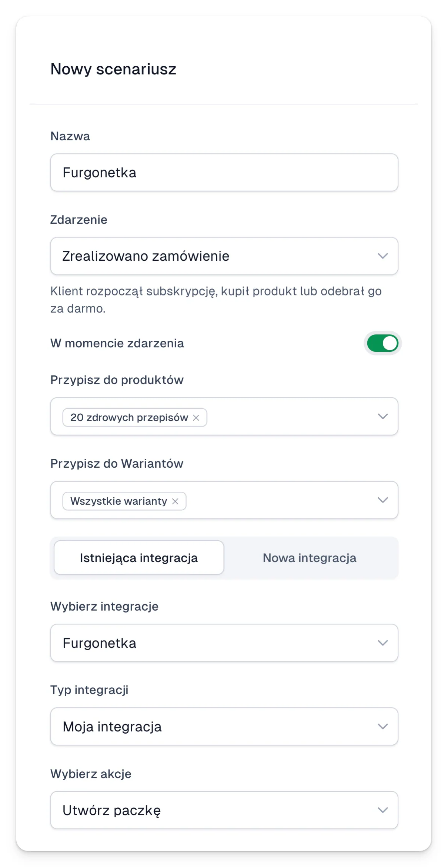448x868 pixels.
Task: Toggle the 'W momencie zdarzenia' switch
Action: coord(382,343)
